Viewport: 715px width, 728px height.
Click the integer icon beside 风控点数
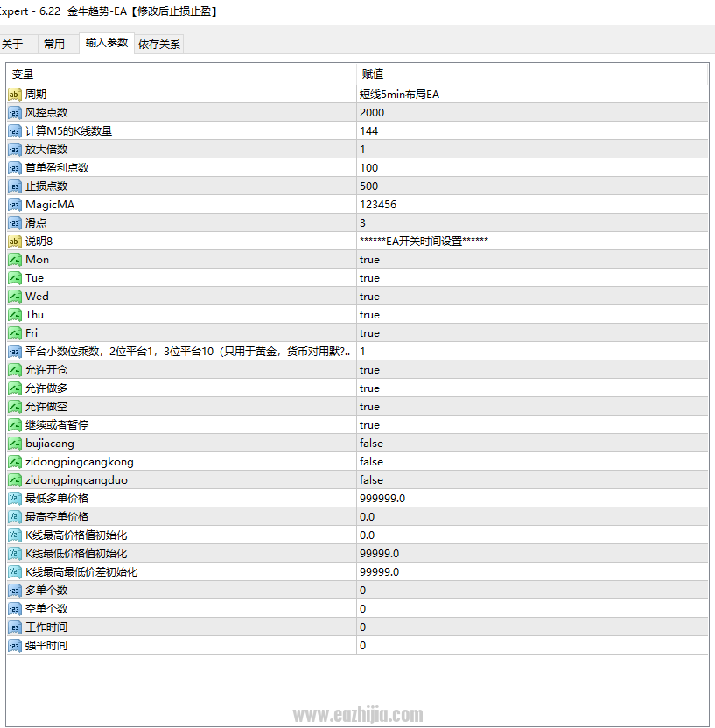click(x=14, y=113)
